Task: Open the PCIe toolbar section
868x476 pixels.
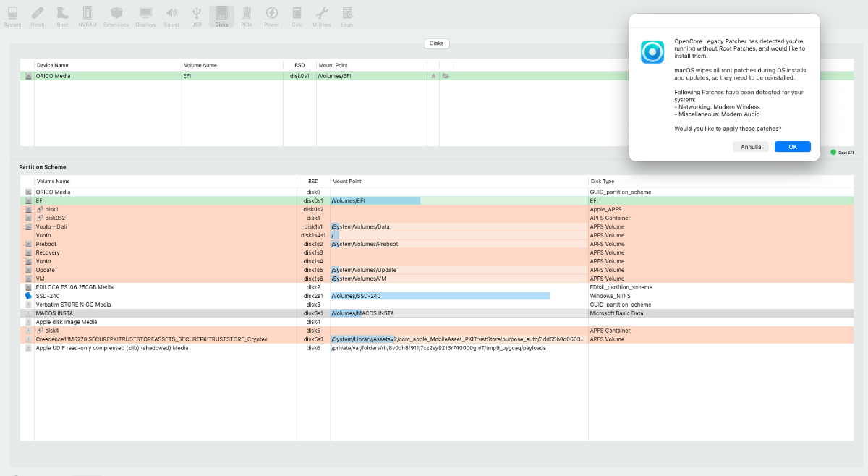Action: pos(247,15)
